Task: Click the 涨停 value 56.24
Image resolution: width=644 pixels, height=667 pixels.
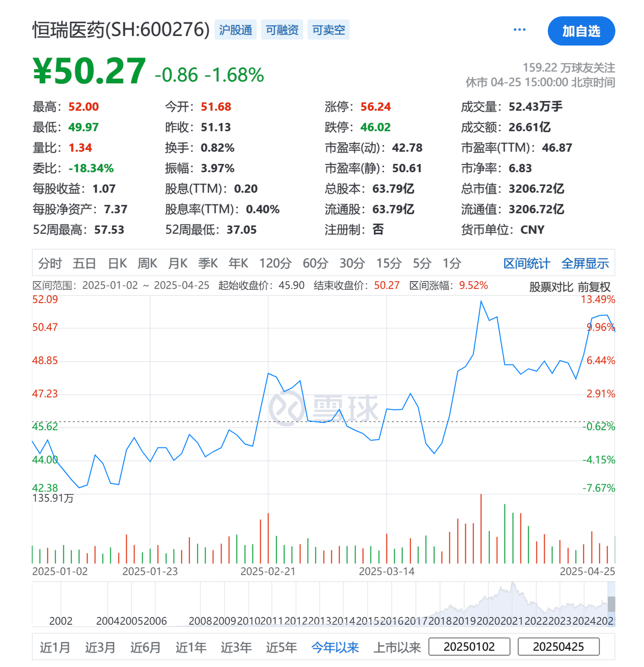Action: click(x=376, y=107)
